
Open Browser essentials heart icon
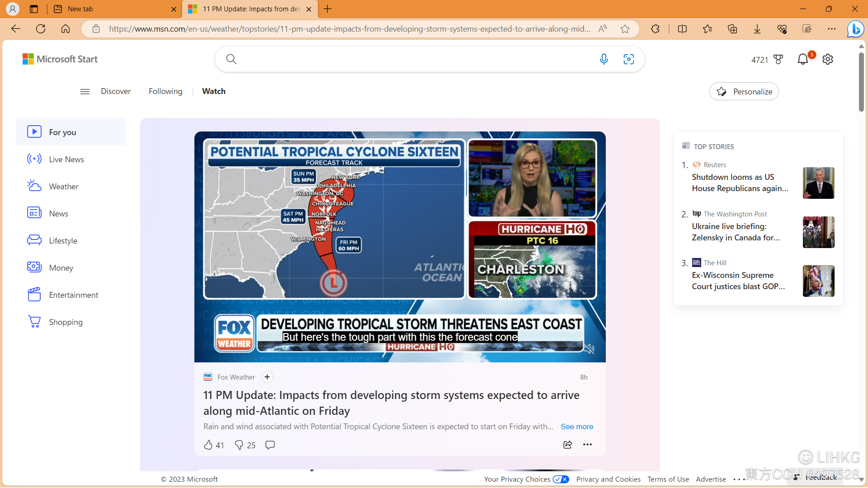point(782,29)
